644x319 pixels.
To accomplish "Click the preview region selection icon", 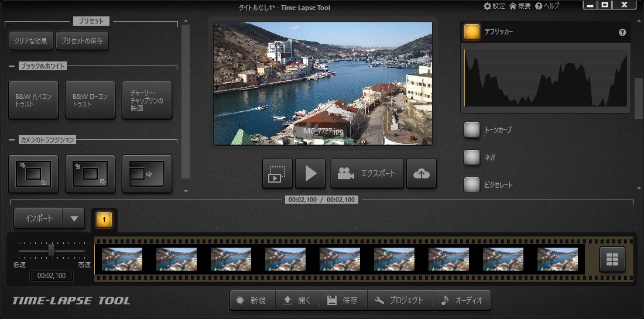I will coord(278,173).
